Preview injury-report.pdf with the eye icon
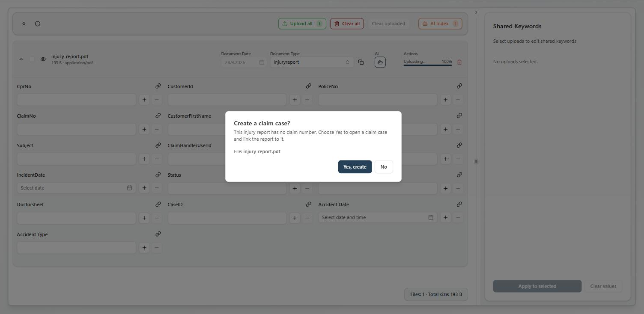 click(x=43, y=59)
